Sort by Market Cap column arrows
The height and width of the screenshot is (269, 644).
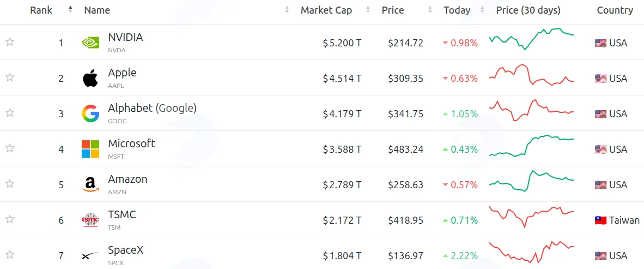368,10
